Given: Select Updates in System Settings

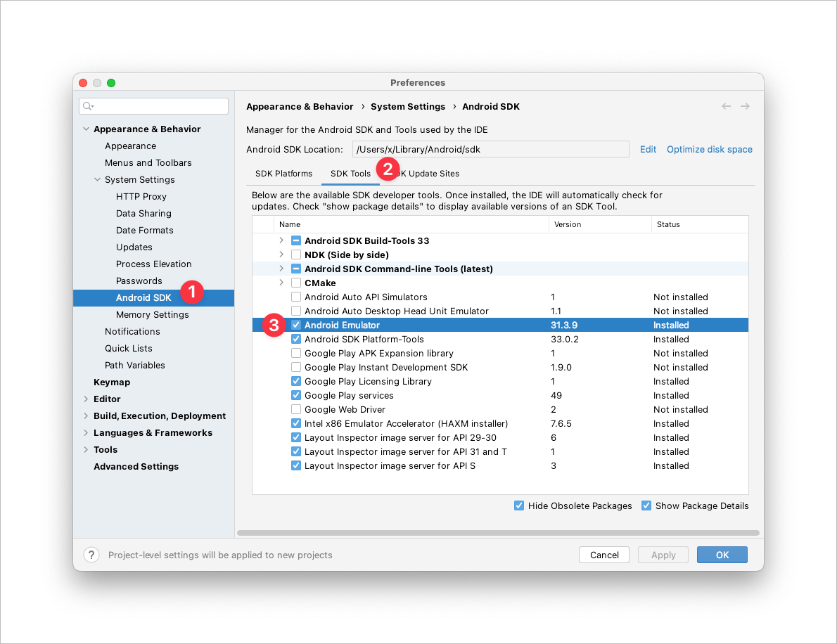Looking at the screenshot, I should [134, 247].
